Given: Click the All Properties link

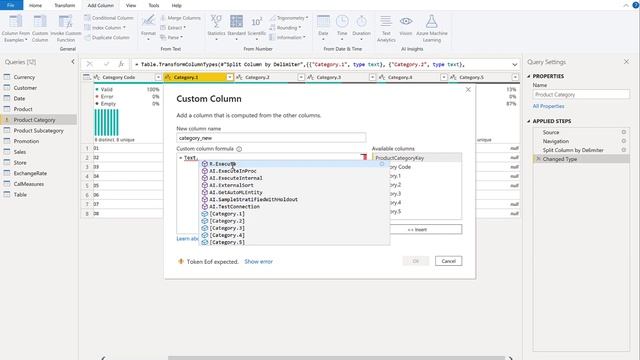Looking at the screenshot, I should click(548, 106).
